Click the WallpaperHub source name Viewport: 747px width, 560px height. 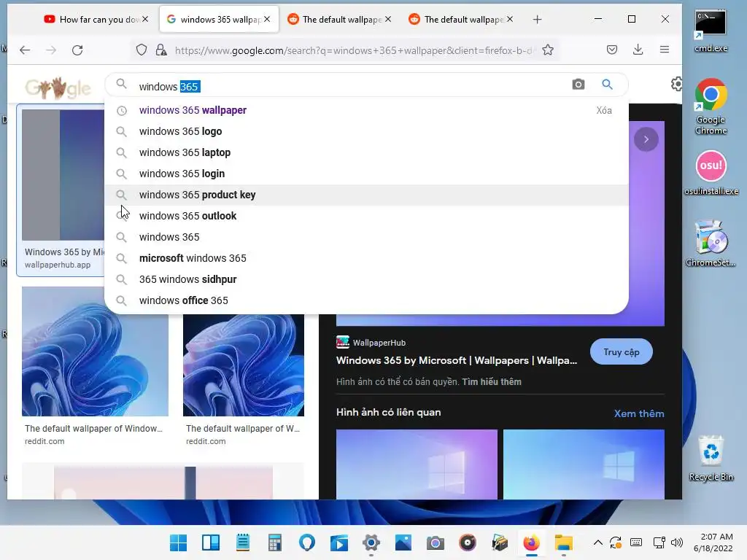point(379,343)
